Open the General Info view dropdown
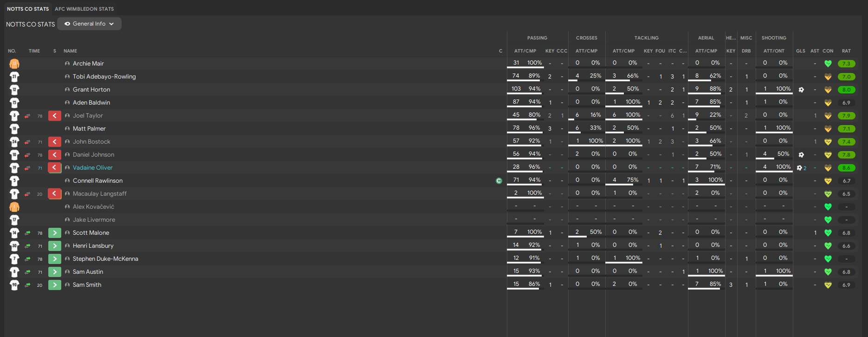The image size is (868, 337). 89,24
